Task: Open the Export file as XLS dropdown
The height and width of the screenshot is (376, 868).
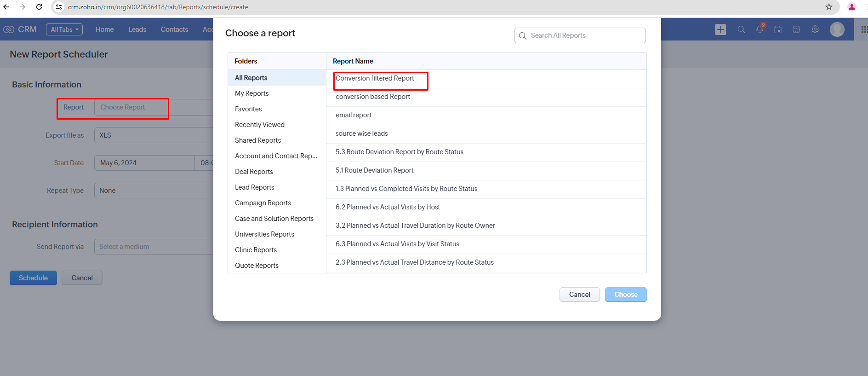Action: (154, 135)
